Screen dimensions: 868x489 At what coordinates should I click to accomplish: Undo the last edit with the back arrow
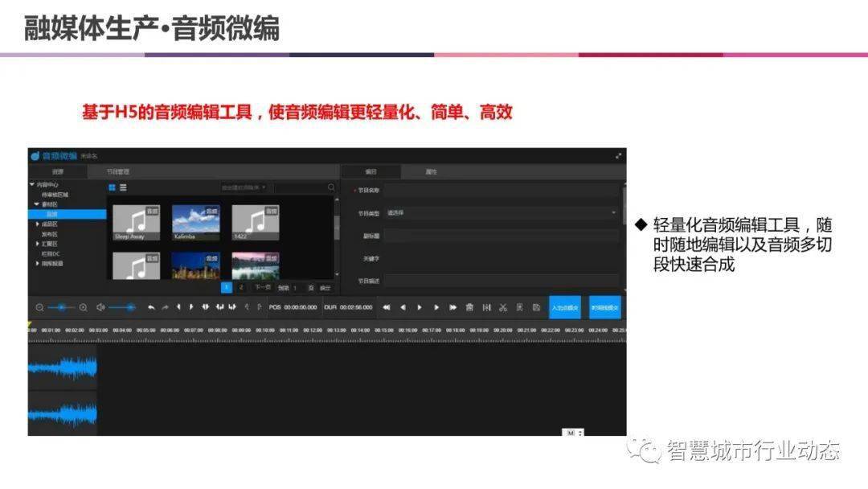tap(151, 307)
